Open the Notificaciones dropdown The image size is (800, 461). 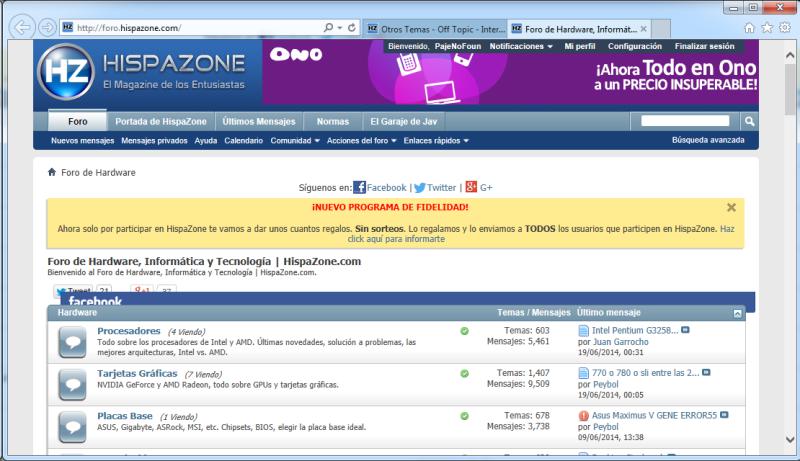click(x=521, y=46)
